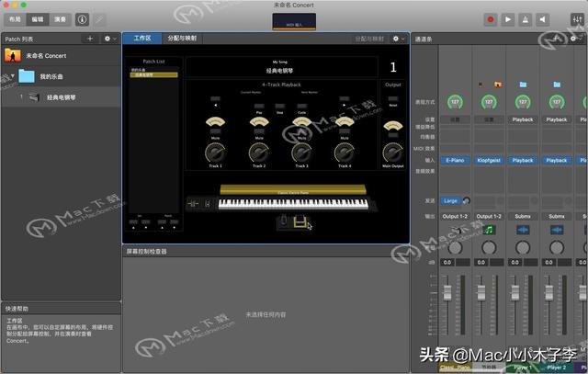Viewport: 588px width, 374px height.
Task: Adjust the send knob beside Large
Action: tap(467, 201)
